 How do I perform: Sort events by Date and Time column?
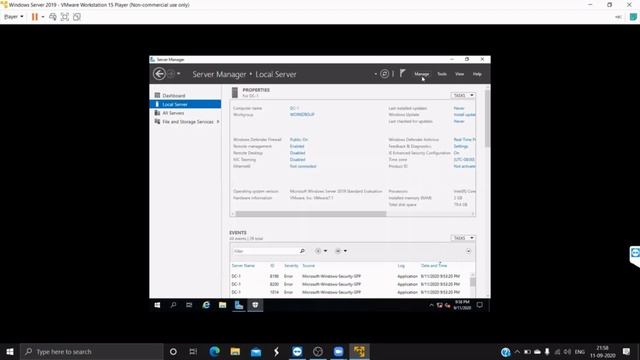pyautogui.click(x=434, y=266)
